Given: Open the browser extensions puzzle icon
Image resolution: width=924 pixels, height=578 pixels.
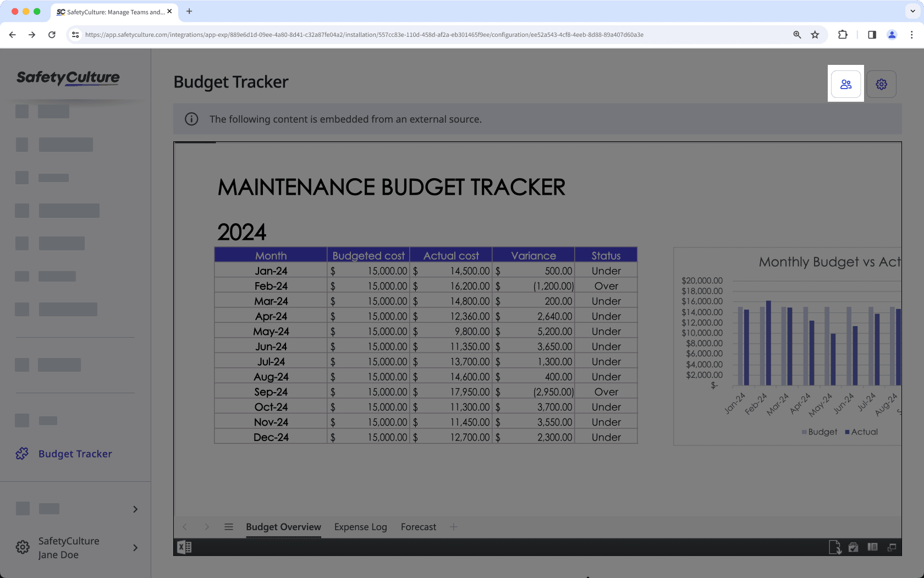Looking at the screenshot, I should click(x=843, y=35).
